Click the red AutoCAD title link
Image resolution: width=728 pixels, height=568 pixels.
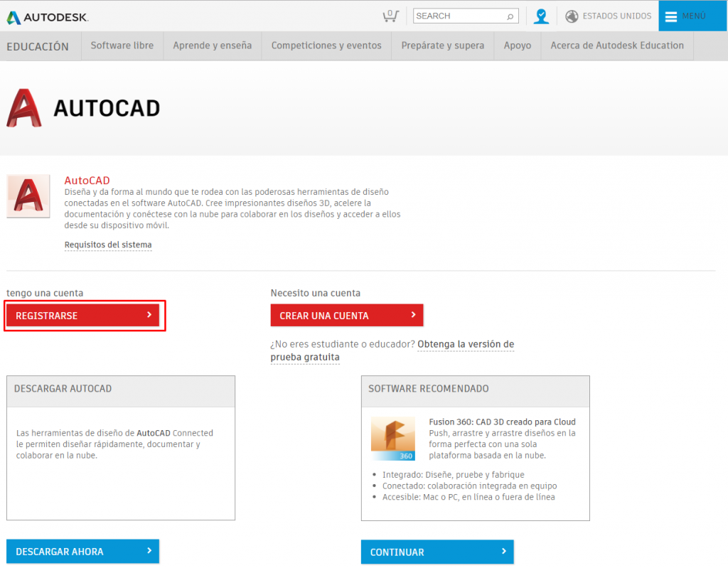87,180
